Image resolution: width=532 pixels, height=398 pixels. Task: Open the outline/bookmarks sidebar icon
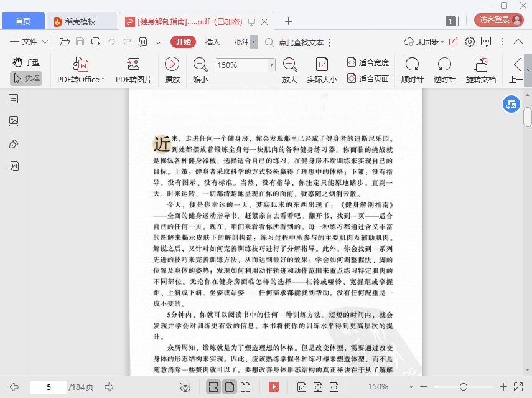(14, 98)
